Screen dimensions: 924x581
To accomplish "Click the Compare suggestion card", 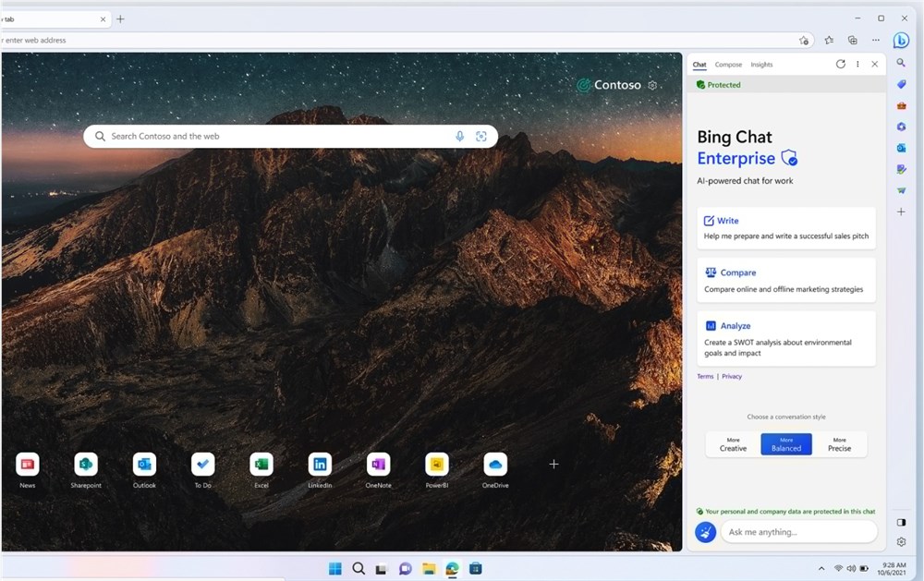I will click(786, 281).
